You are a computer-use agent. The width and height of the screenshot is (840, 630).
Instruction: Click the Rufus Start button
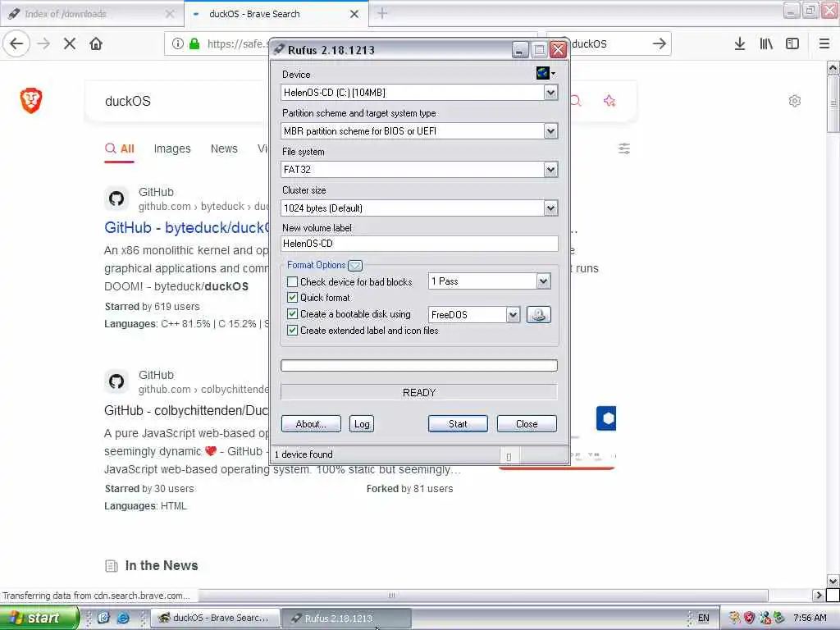[458, 424]
